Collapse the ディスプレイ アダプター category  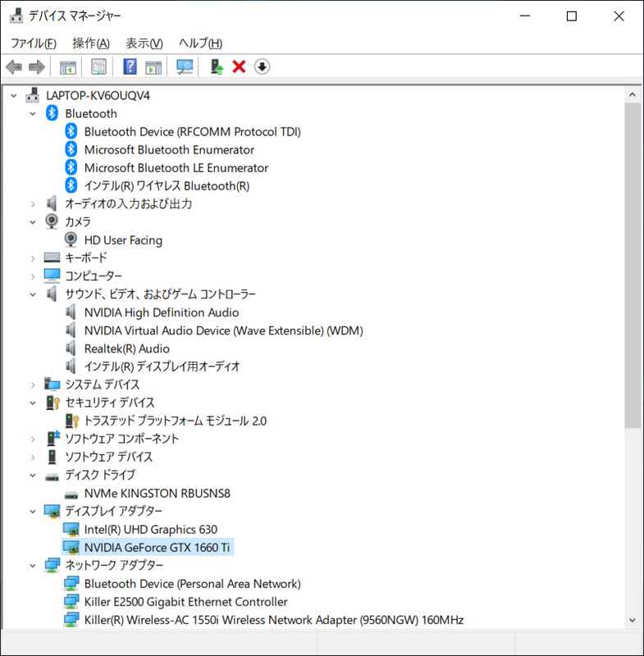pos(33,511)
